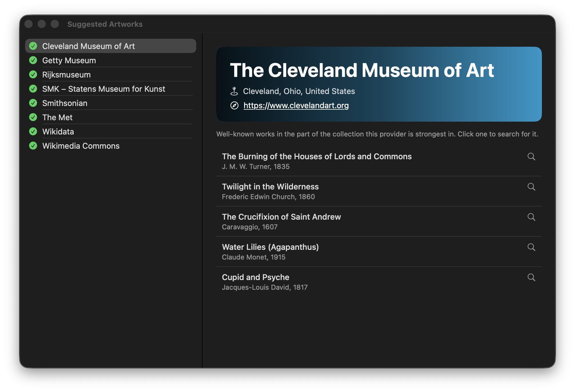This screenshot has height=392, width=575.
Task: Close the Suggested Artworks window
Action: [29, 24]
